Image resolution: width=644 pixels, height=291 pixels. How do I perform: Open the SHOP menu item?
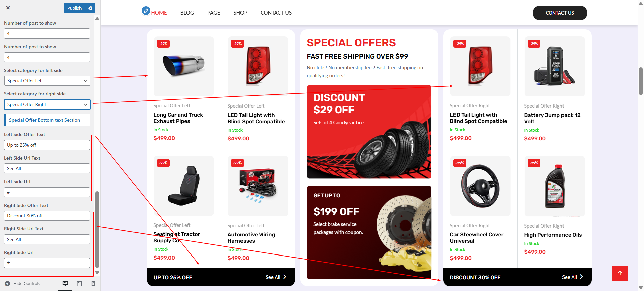(x=240, y=13)
